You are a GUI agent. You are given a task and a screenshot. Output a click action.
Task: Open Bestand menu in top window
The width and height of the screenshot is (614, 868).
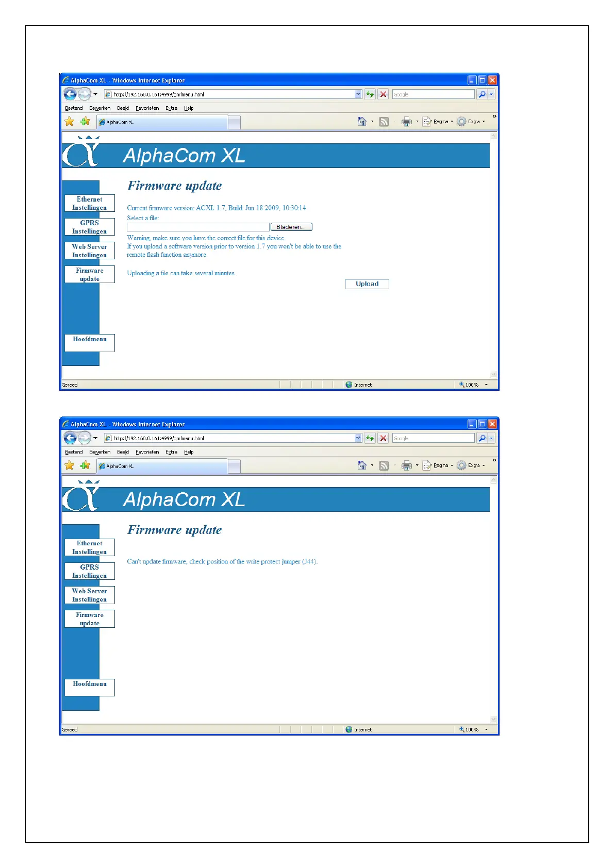tap(74, 108)
